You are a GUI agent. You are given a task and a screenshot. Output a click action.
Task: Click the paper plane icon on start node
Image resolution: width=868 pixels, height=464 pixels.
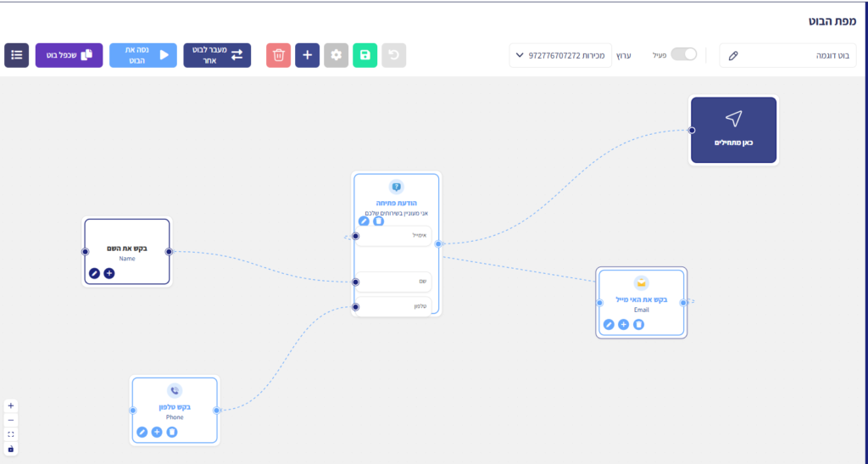tap(733, 119)
